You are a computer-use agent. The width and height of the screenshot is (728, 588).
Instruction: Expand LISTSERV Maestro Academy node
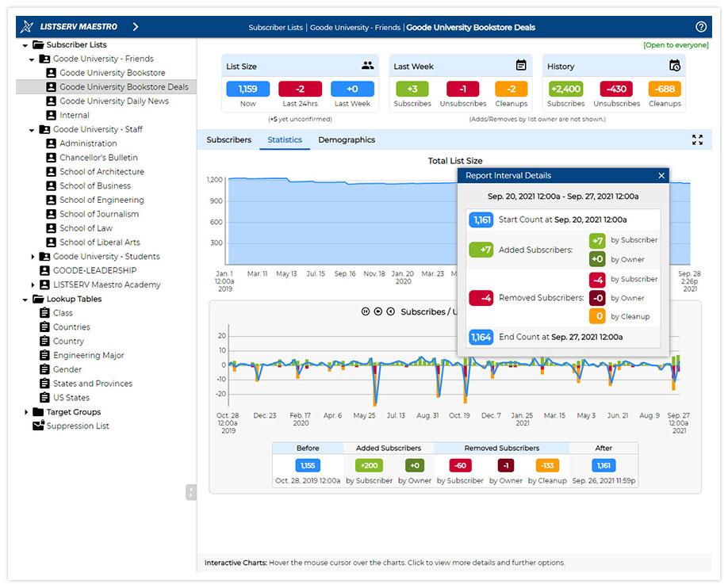coord(33,285)
